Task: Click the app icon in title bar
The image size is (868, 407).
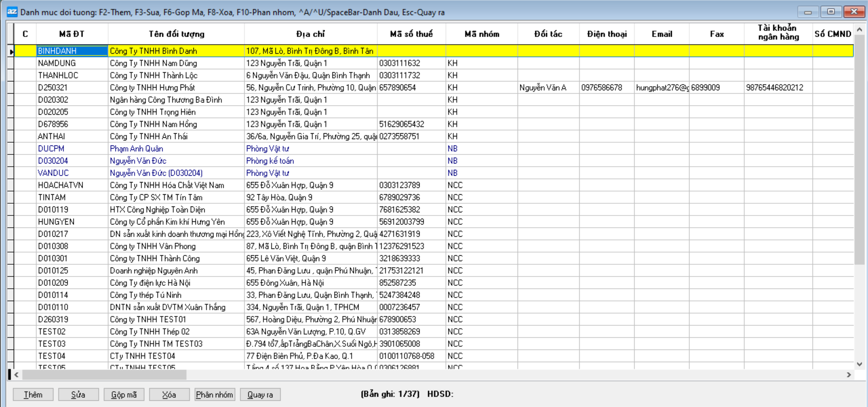Action: 12,12
